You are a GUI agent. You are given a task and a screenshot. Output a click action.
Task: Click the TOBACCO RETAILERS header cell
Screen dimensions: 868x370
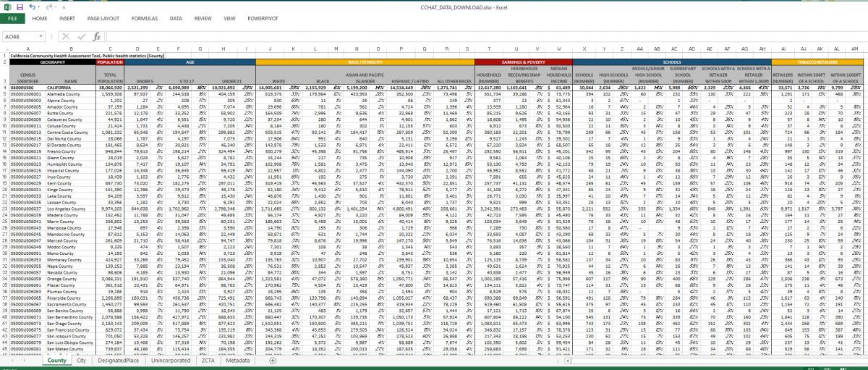tap(817, 62)
